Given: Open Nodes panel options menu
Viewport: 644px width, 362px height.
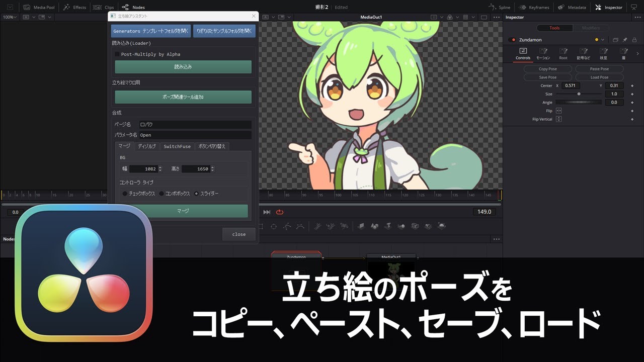Looking at the screenshot, I should pos(496,239).
